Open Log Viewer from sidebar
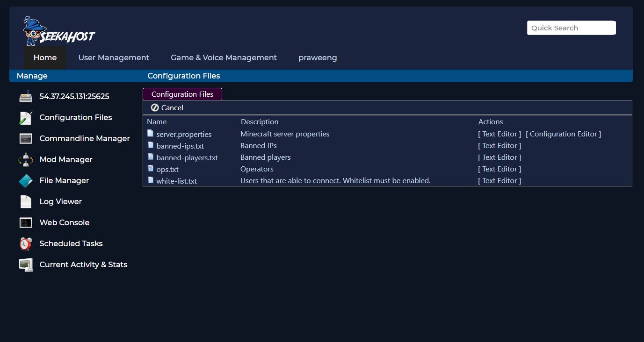Image resolution: width=644 pixels, height=342 pixels. (60, 202)
